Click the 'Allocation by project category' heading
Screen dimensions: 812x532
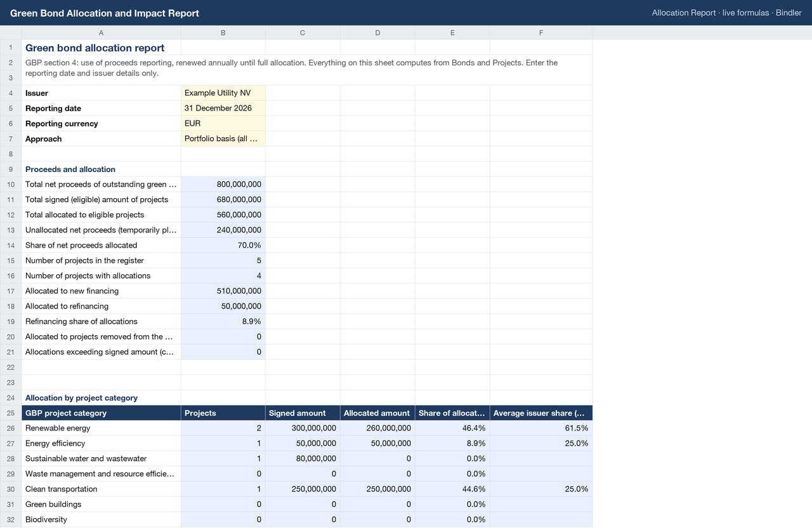click(101, 398)
